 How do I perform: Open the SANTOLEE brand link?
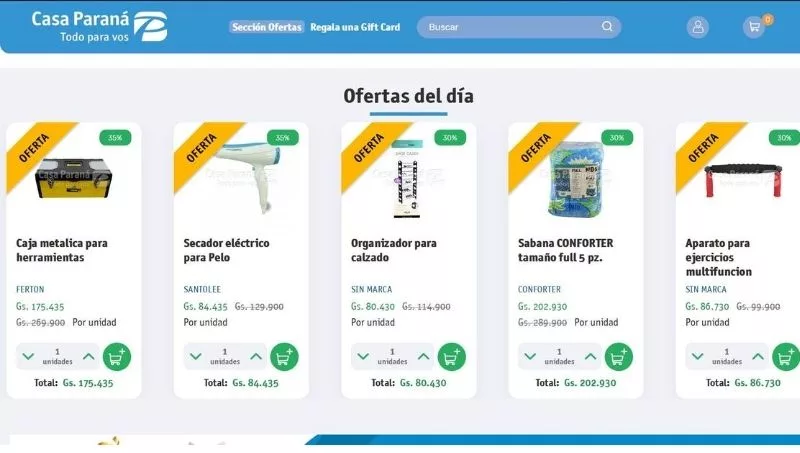tap(202, 289)
